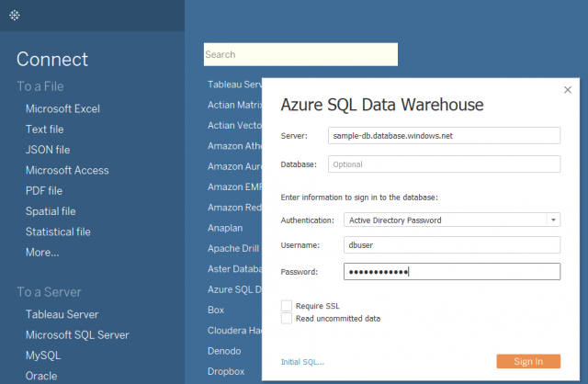Select Spatial file connection
Image resolution: width=588 pixels, height=384 pixels.
click(x=51, y=211)
